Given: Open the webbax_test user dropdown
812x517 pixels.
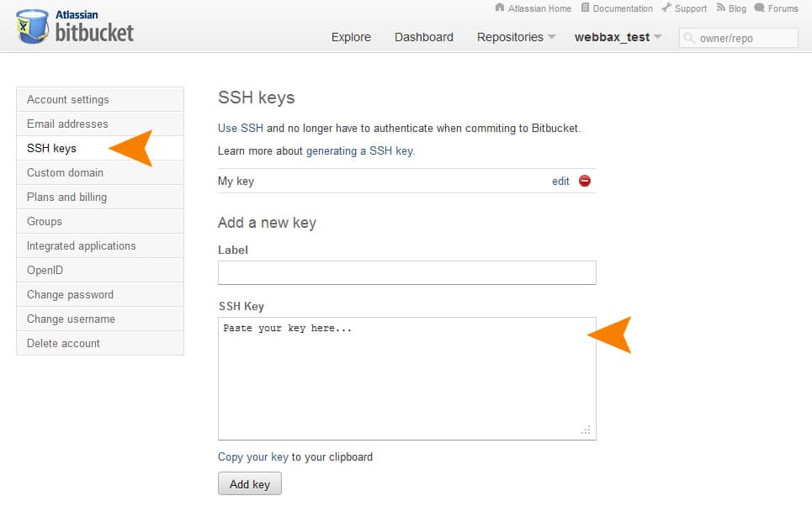Looking at the screenshot, I should (618, 37).
